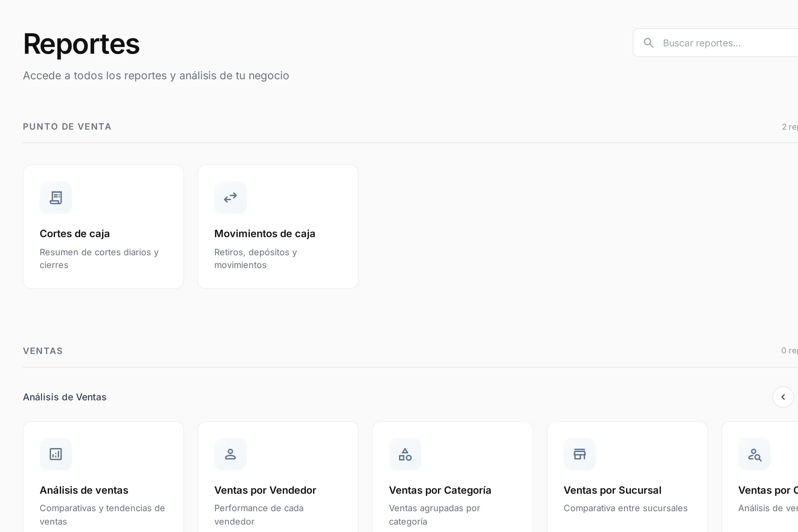Click 'Resumen de cortes diarios y cierres' text
Image resolution: width=798 pixels, height=532 pixels.
pyautogui.click(x=99, y=259)
